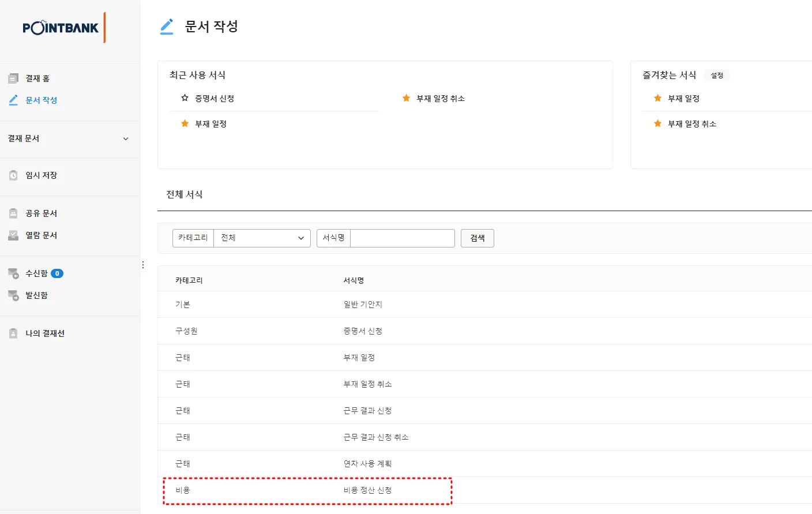
Task: Open 부재 일정 취소 from 즐겨찾는 서식
Action: tap(692, 124)
